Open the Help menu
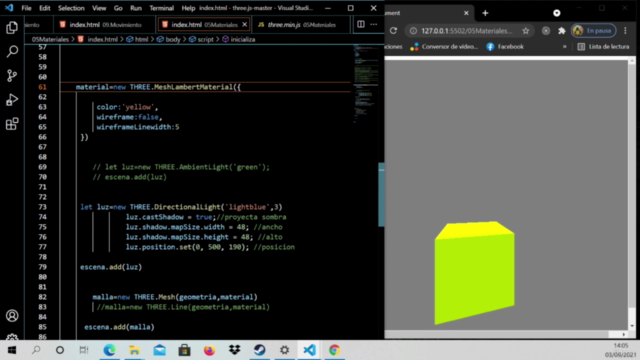The width and height of the screenshot is (640, 360). pos(188,8)
